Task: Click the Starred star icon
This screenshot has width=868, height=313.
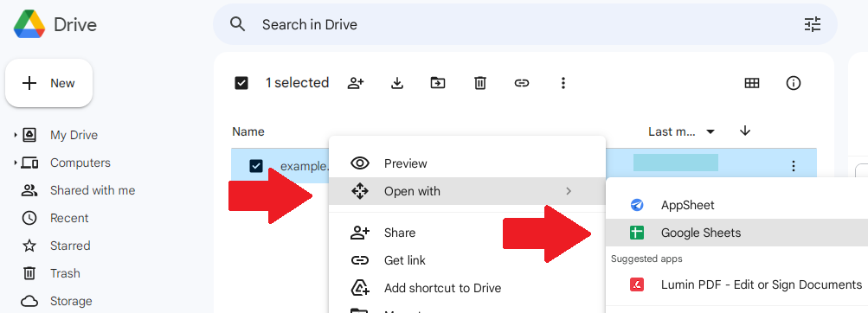Action: tap(29, 246)
